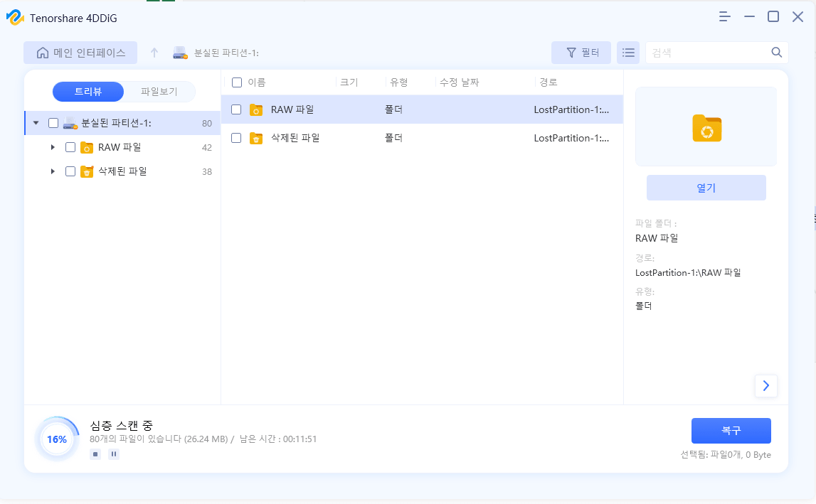The width and height of the screenshot is (816, 504).
Task: Click LostPartition-1:\RAW 파일 path in details
Action: 688,272
